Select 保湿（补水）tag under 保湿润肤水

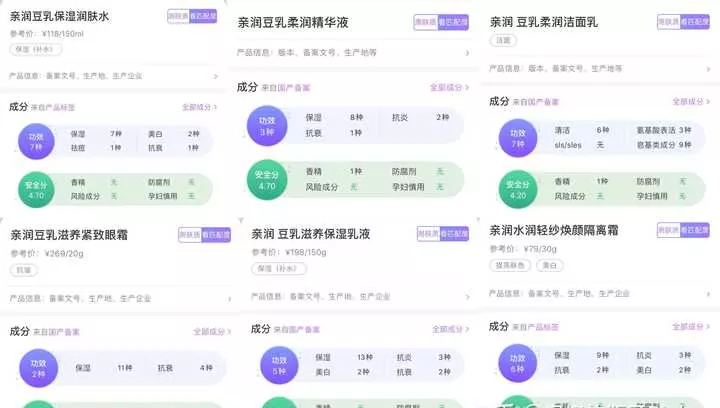tap(36, 49)
